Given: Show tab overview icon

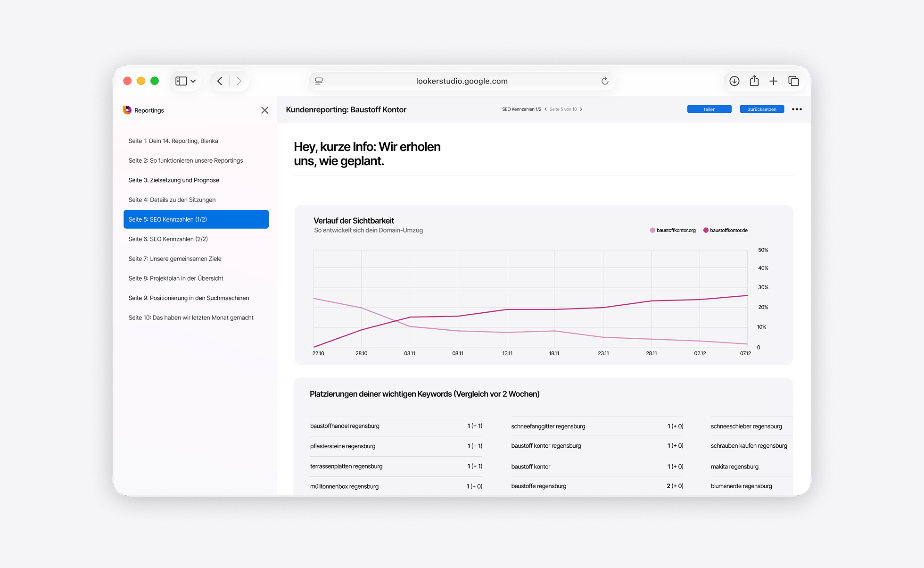Looking at the screenshot, I should (x=793, y=81).
